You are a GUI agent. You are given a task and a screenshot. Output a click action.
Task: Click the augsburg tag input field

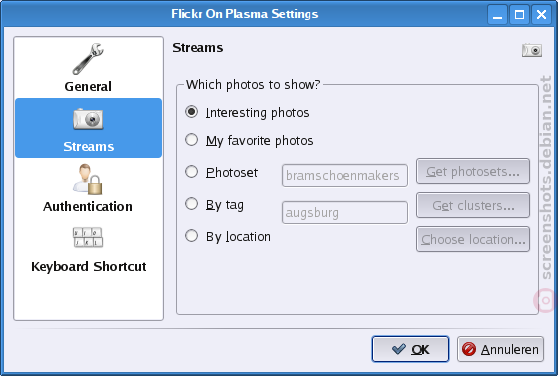344,212
